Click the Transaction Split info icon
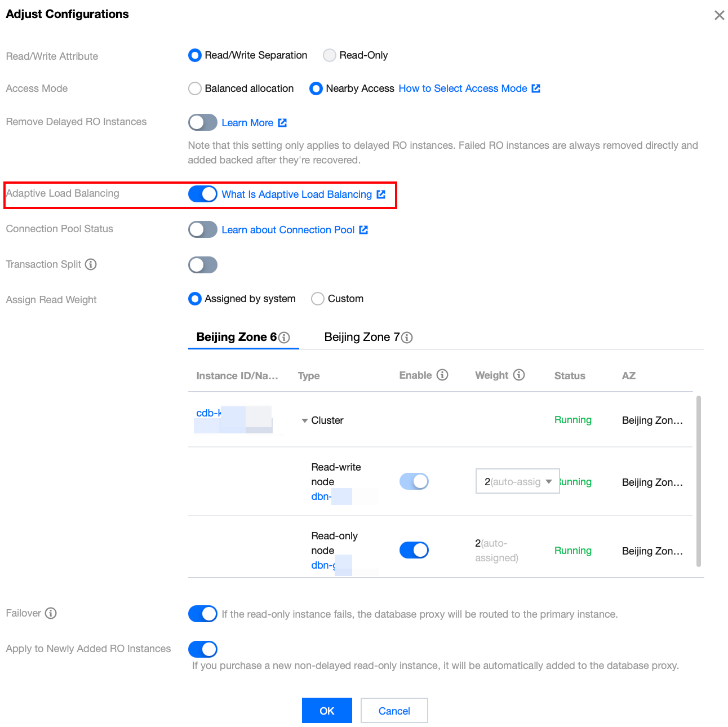This screenshot has height=727, width=728. [x=91, y=264]
